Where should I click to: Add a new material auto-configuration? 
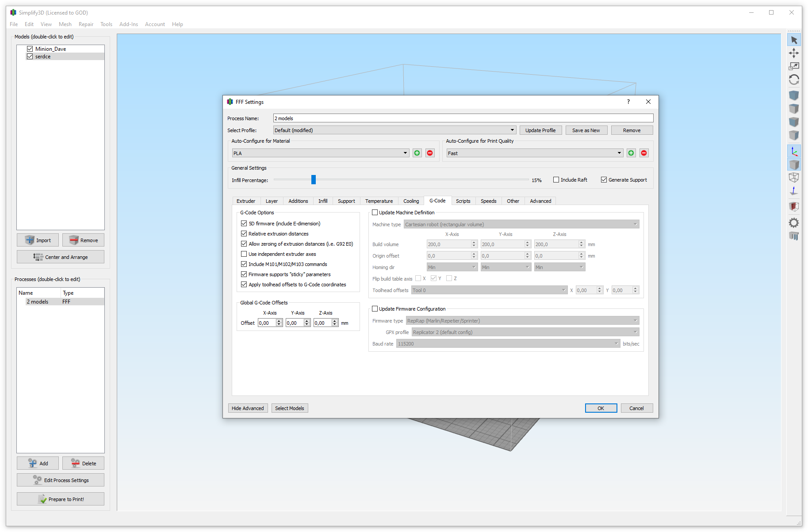417,153
